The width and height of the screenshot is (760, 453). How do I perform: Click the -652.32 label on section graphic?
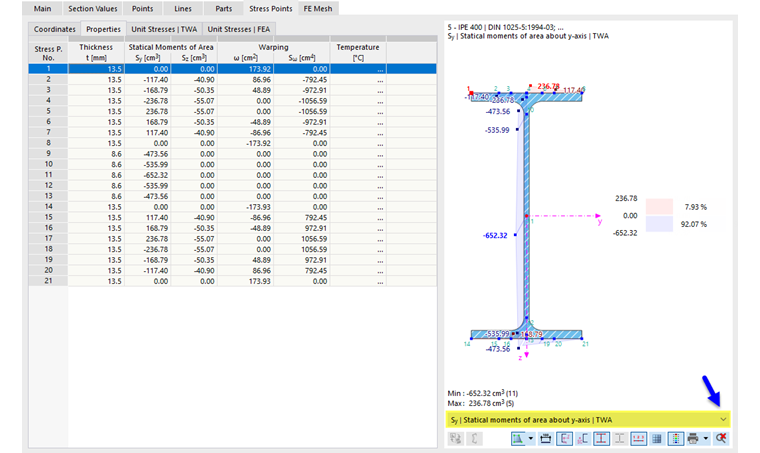point(495,235)
